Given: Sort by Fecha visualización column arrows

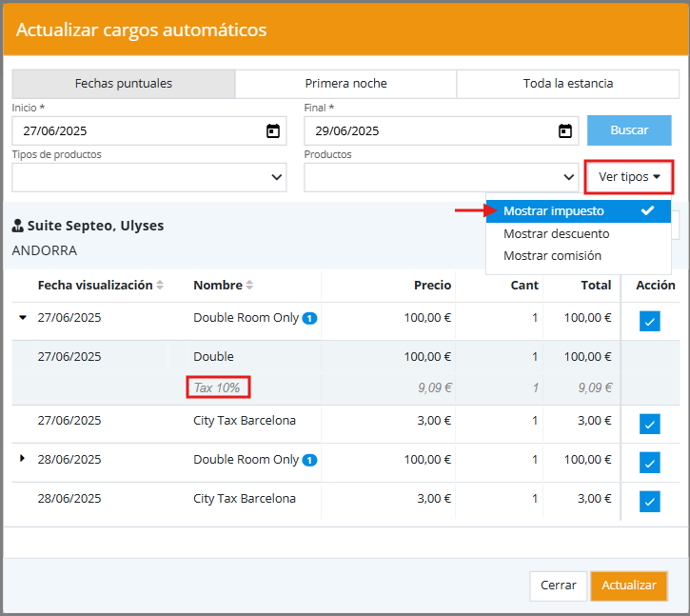Looking at the screenshot, I should pos(160,286).
